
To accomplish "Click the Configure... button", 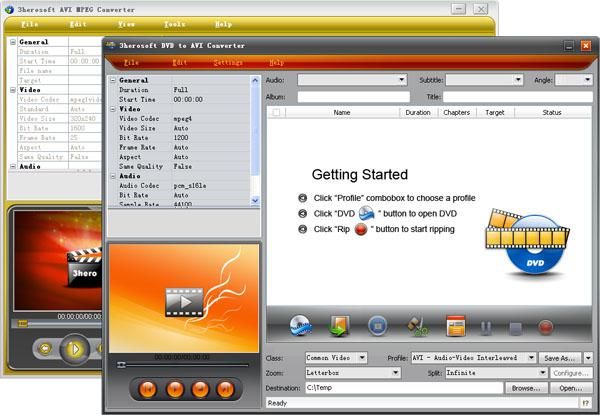I will (x=571, y=373).
